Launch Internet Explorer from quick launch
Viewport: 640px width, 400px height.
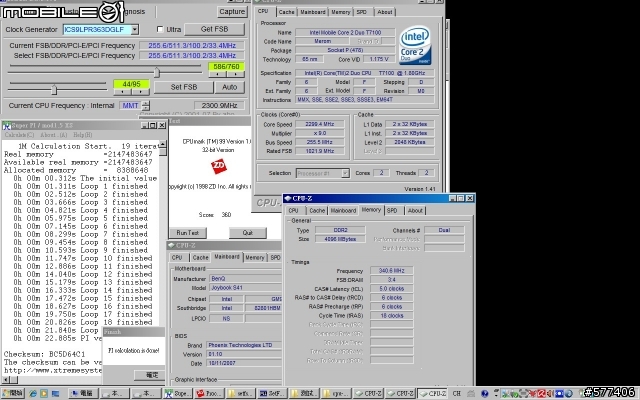coord(33,394)
